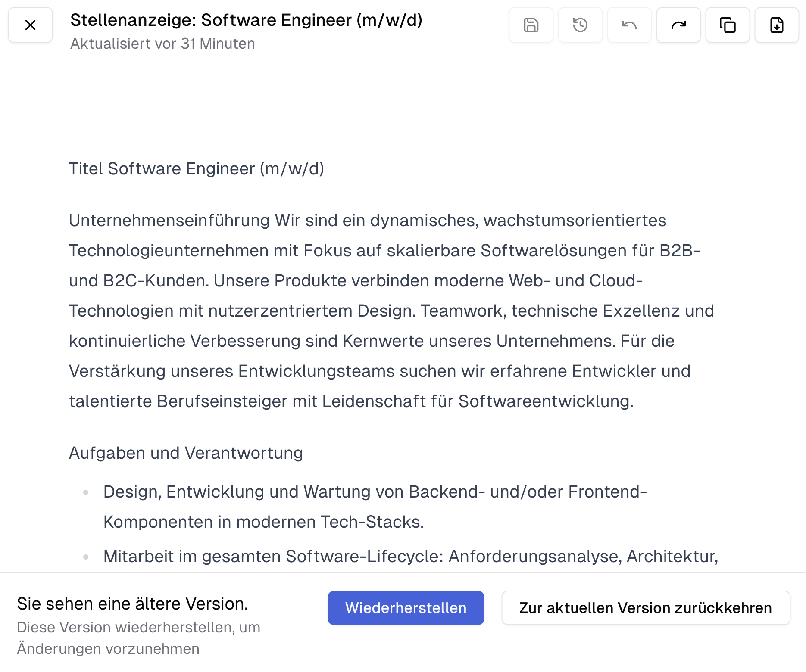Viewport: 806px width, 672px height.
Task: Copy the document to clipboard
Action: [727, 25]
